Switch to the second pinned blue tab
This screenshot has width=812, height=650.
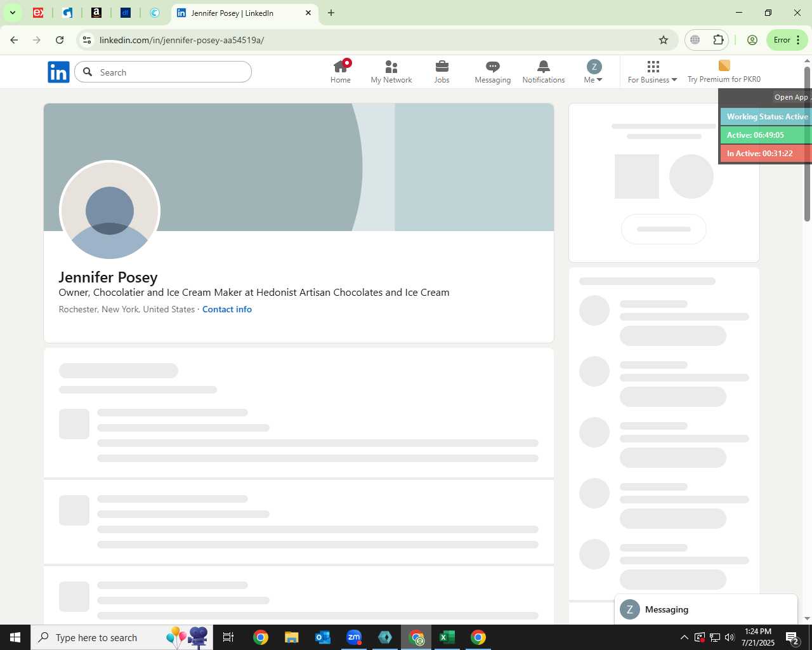67,13
